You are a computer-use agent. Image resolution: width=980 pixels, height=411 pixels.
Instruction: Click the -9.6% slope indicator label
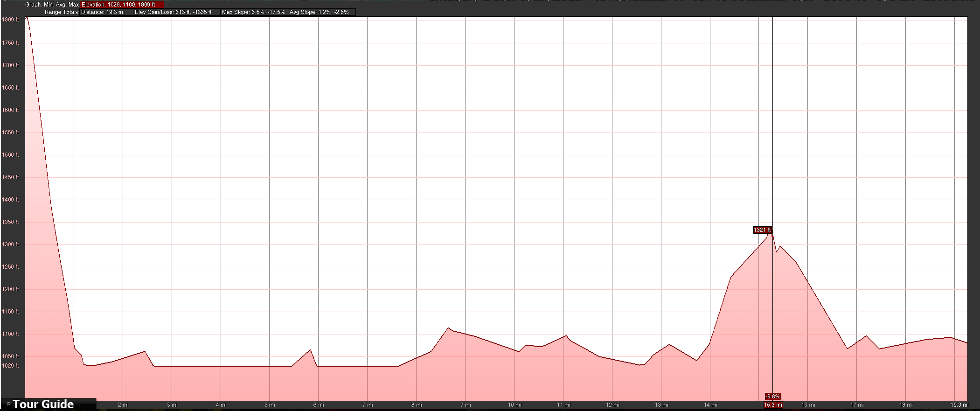tap(773, 397)
